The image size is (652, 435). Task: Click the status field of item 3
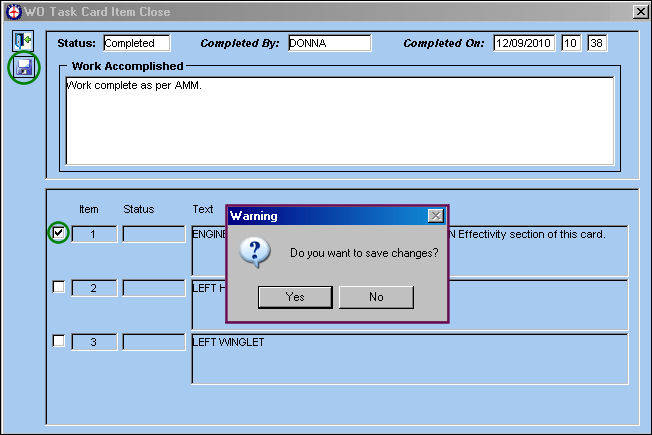(x=154, y=342)
